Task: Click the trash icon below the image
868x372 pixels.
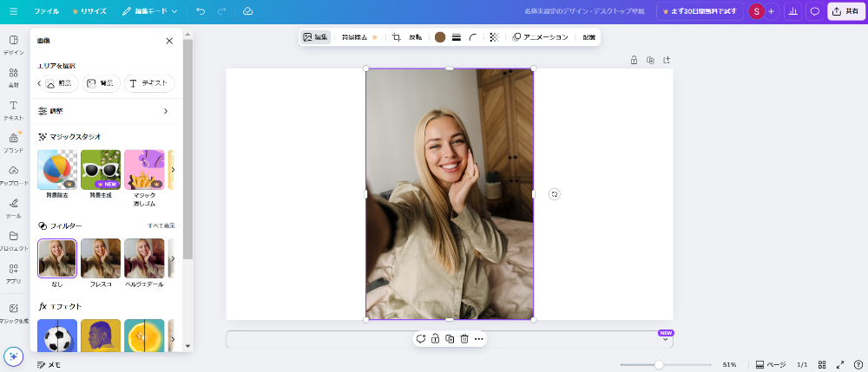Action: point(464,339)
